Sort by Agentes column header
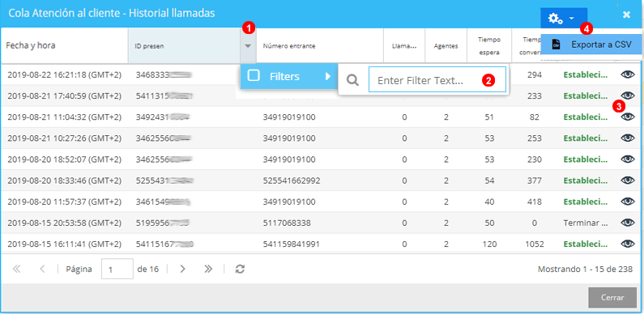Viewport: 644px width, 314px height. 446,46
